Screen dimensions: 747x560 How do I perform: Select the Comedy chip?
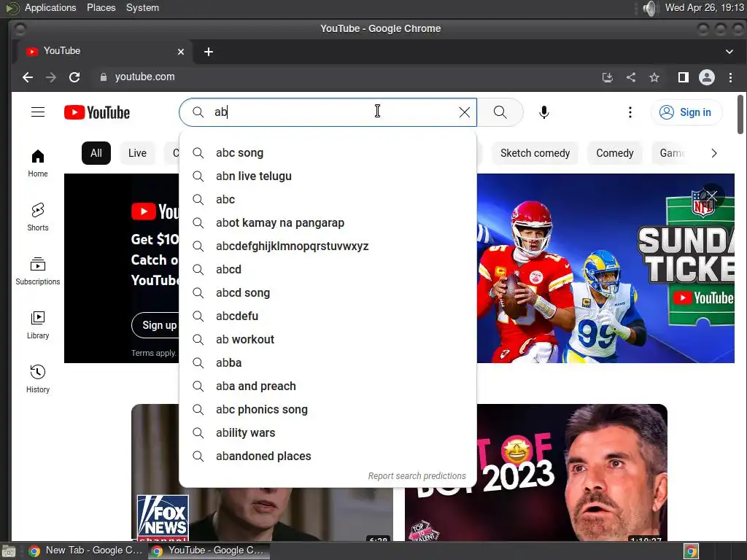coord(614,153)
